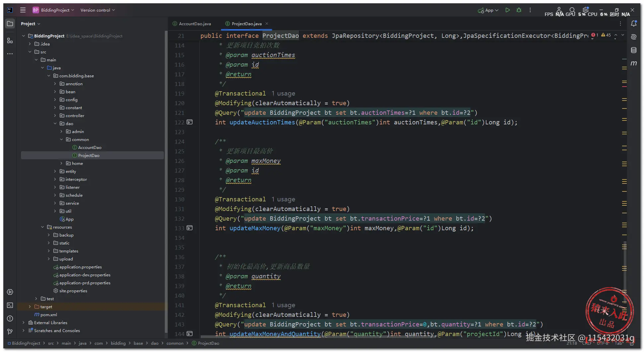Collapse the resources folder
This screenshot has width=644, height=352.
coord(42,227)
